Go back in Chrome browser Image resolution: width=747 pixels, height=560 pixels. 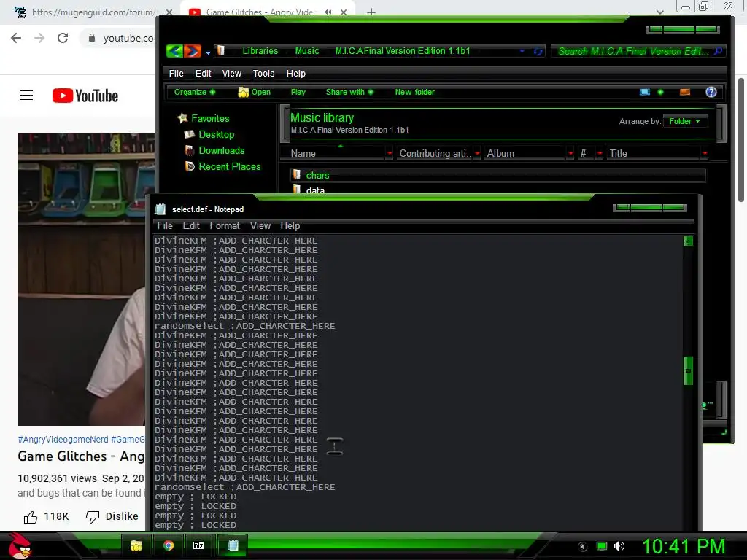coord(16,38)
